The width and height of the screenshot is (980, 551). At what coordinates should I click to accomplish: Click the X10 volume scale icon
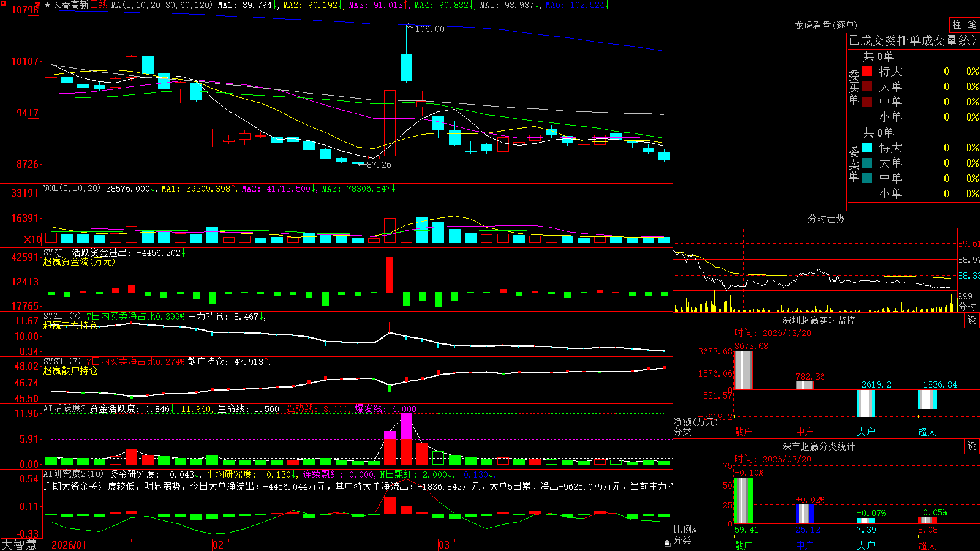pyautogui.click(x=32, y=239)
